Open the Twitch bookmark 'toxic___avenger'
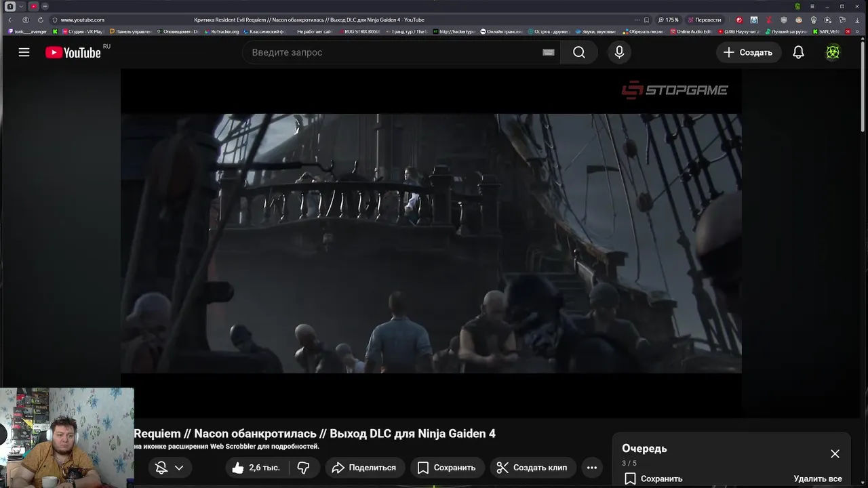The height and width of the screenshot is (488, 868). (27, 32)
